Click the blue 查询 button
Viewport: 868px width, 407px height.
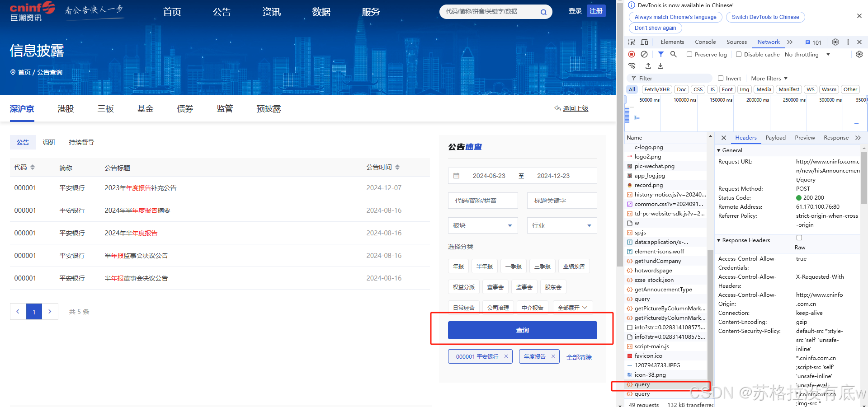(522, 330)
